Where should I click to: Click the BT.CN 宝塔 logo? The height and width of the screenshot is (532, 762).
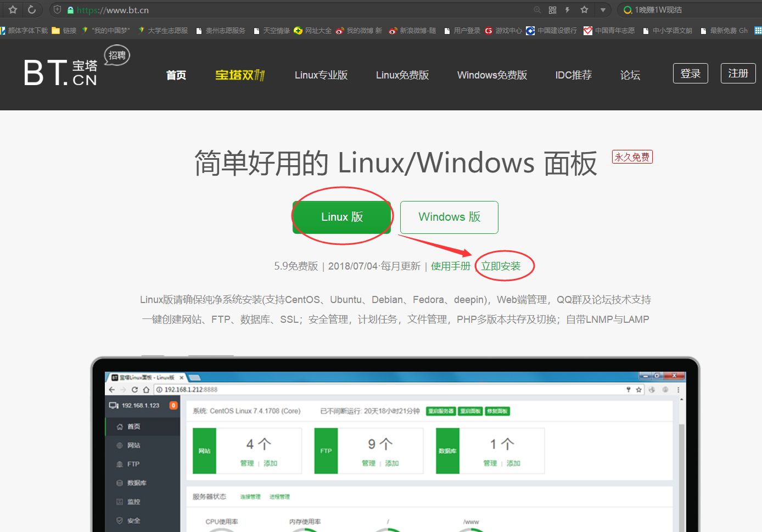60,72
